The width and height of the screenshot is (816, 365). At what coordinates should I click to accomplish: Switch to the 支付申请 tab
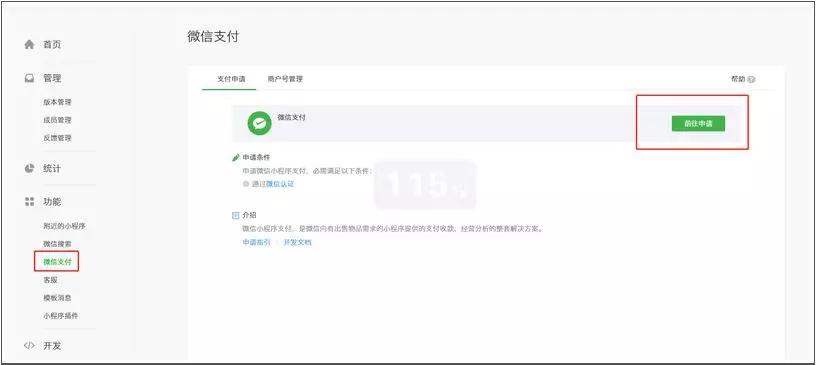click(x=231, y=79)
